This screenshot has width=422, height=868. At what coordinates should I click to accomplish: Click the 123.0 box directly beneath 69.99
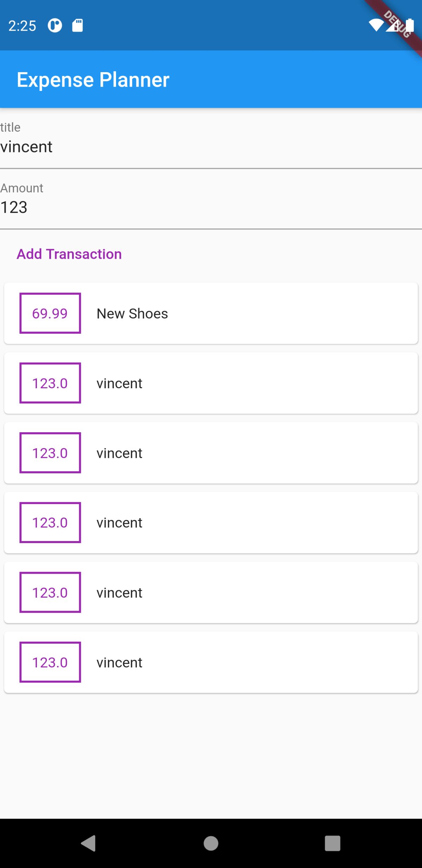point(50,383)
